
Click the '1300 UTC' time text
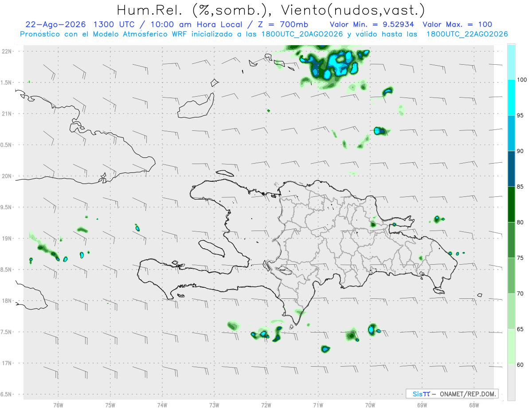[x=115, y=24]
